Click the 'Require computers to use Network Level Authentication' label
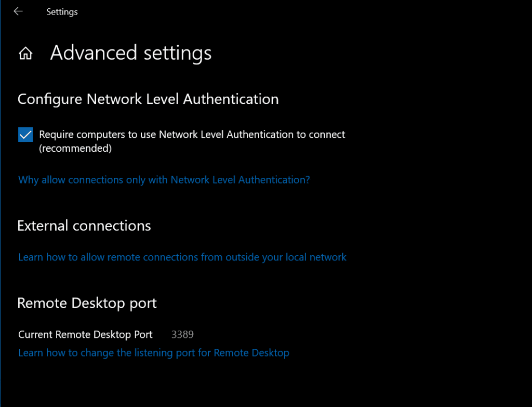Image resolution: width=532 pixels, height=407 pixels. click(x=192, y=141)
